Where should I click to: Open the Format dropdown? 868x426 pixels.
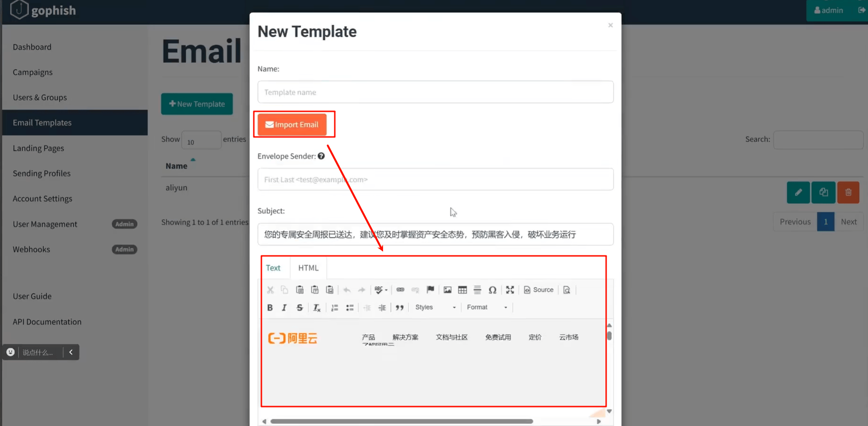pos(487,308)
